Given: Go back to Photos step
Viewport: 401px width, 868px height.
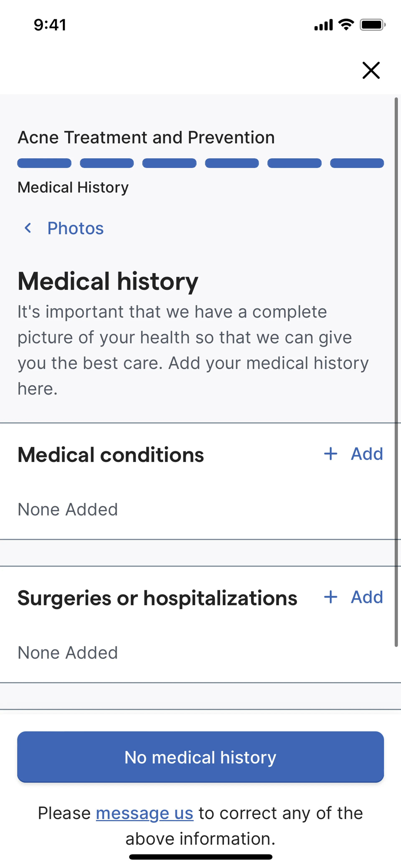Looking at the screenshot, I should 75,228.
